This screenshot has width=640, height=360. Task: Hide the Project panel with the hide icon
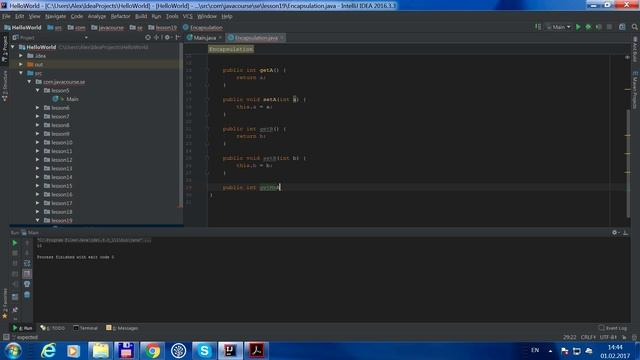[x=177, y=38]
